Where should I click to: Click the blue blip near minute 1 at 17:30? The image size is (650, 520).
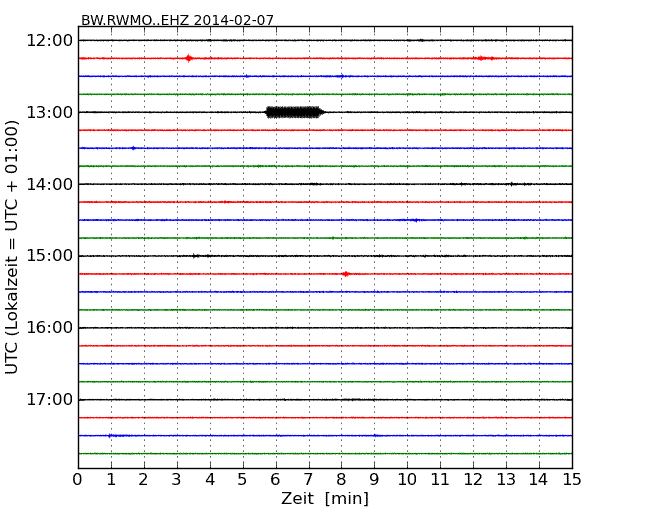(110, 435)
